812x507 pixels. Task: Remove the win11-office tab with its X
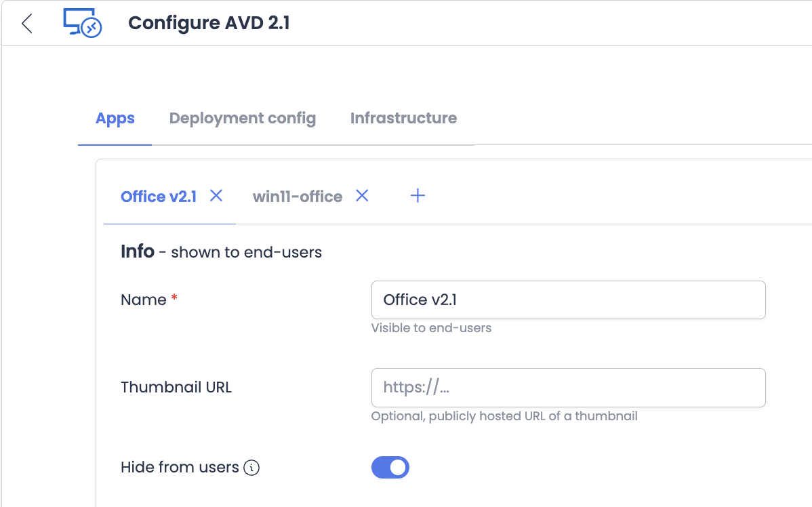[363, 196]
